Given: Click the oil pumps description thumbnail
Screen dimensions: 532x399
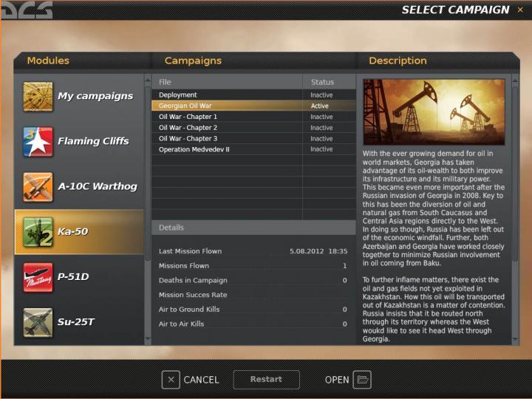Looking at the screenshot, I should coord(434,112).
